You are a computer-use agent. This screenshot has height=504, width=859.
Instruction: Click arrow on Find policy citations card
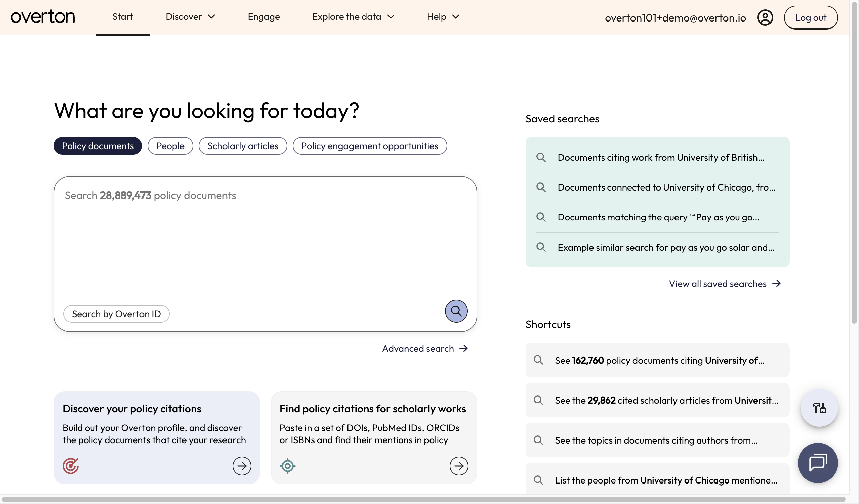pyautogui.click(x=458, y=465)
